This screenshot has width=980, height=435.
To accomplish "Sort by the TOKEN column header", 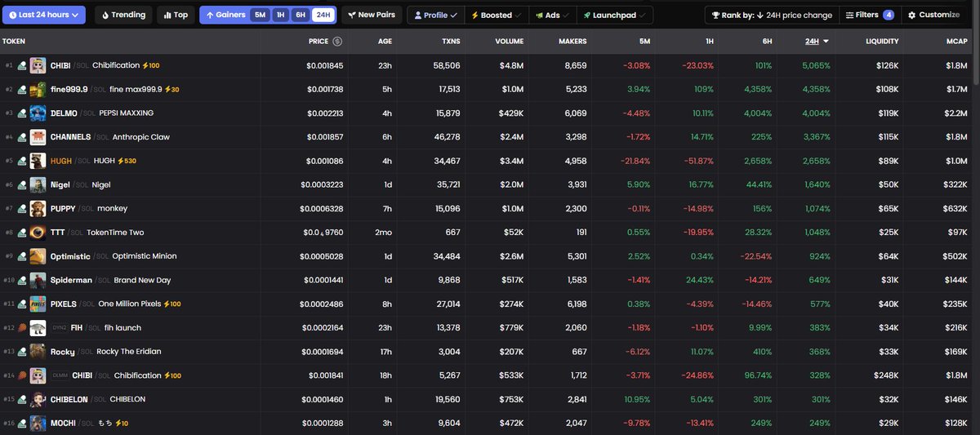I will (14, 41).
